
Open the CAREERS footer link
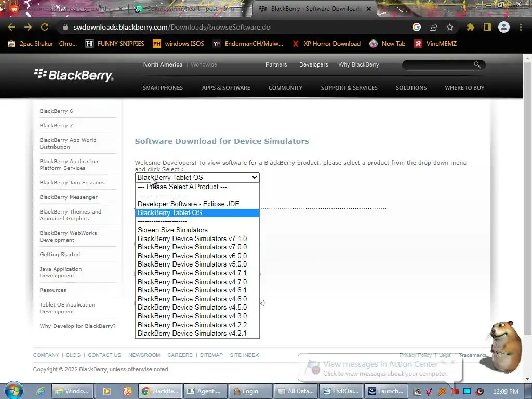click(x=180, y=355)
